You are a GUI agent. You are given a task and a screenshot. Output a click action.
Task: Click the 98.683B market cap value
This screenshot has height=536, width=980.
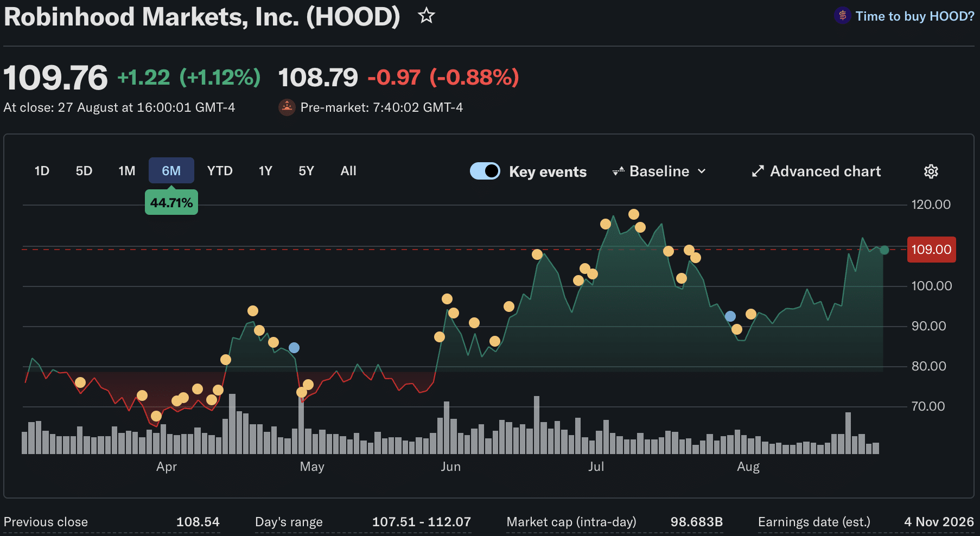[697, 522]
